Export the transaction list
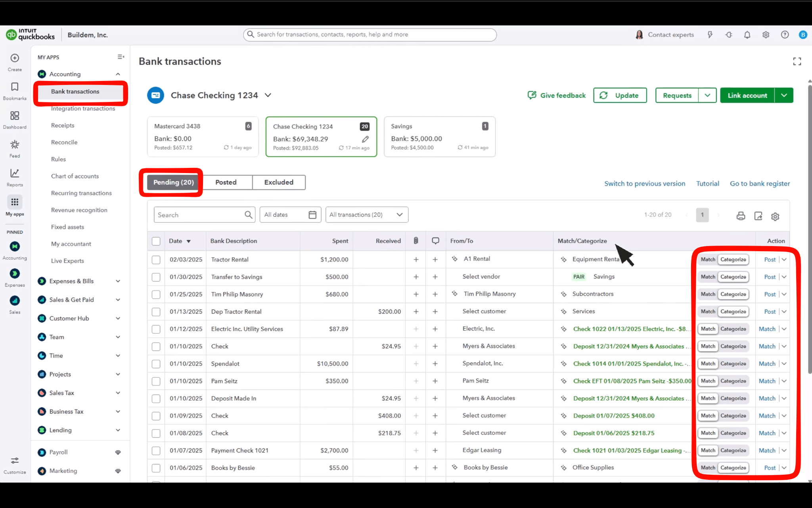The width and height of the screenshot is (812, 508). (758, 216)
